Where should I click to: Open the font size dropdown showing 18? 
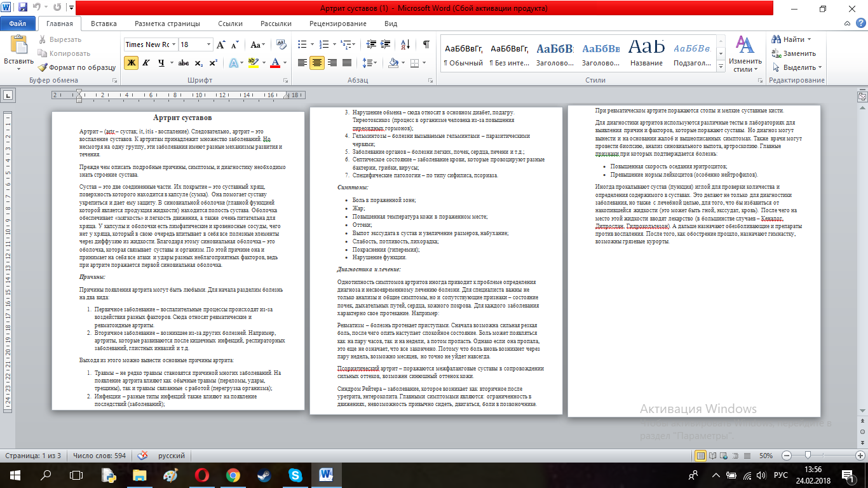[x=209, y=45]
